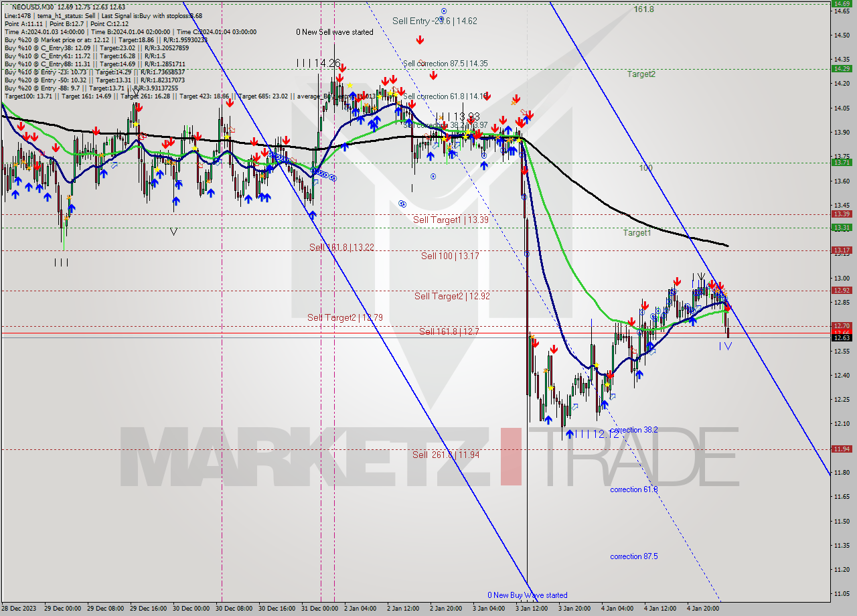This screenshot has width=857, height=616.
Task: Click the 12.10 price scale tick
Action: click(x=841, y=423)
